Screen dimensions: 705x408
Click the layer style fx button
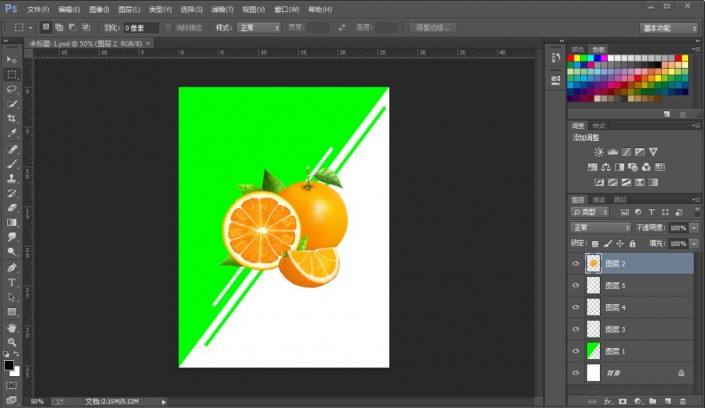tap(607, 401)
